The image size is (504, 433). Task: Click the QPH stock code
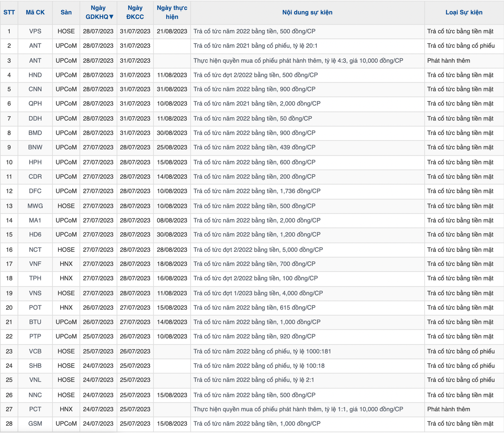tap(35, 104)
